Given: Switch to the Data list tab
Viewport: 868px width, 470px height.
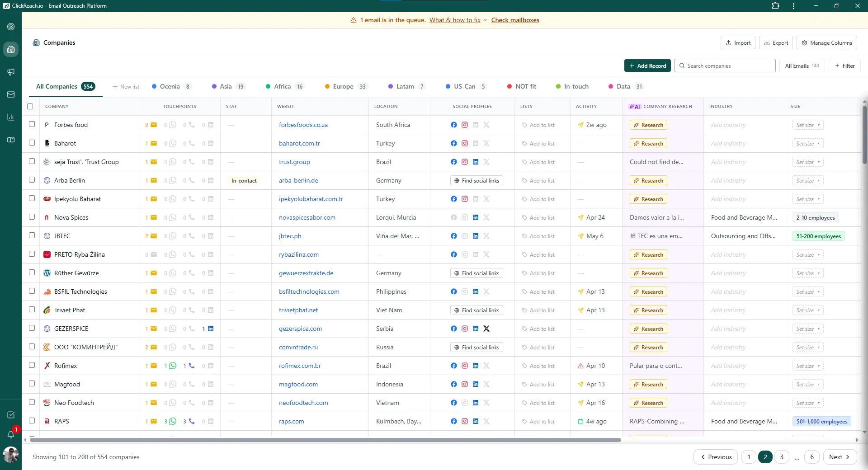Looking at the screenshot, I should pyautogui.click(x=626, y=86).
